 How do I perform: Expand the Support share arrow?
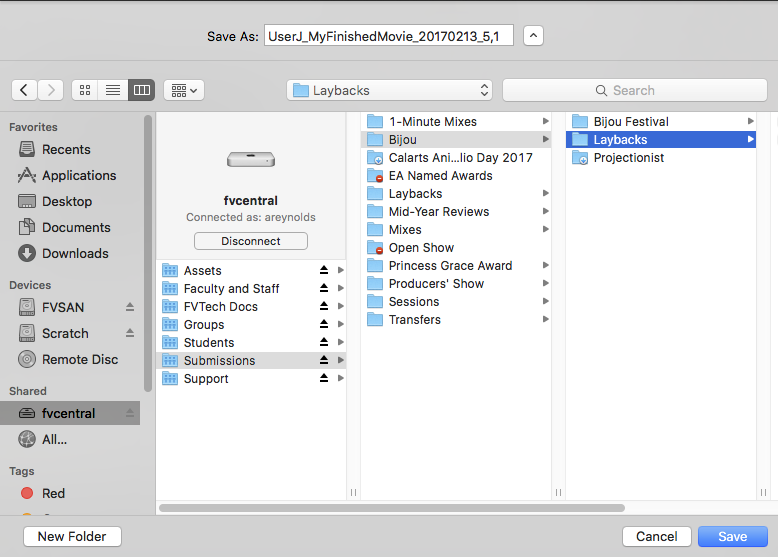341,378
